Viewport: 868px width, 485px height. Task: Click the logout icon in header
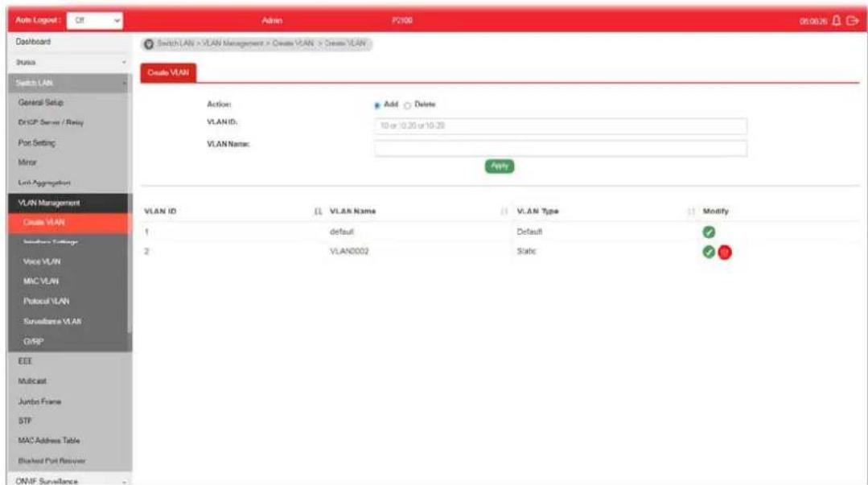853,20
